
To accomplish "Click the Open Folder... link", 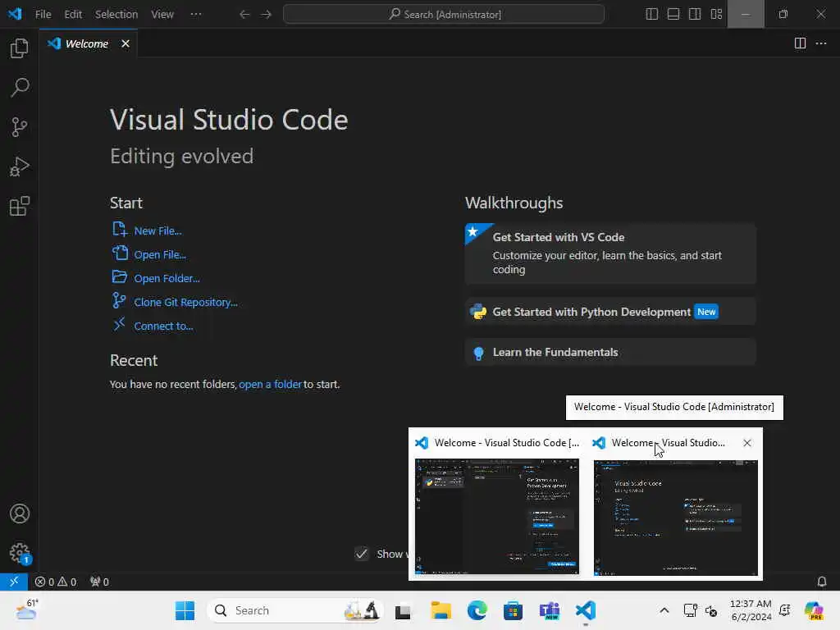I will tap(167, 279).
